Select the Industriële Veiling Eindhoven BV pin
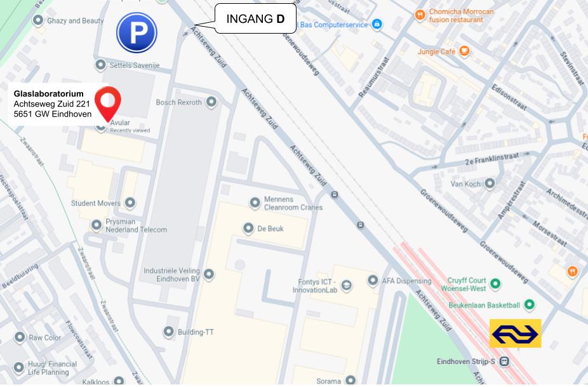Viewport: 588px width, 387px height. [209, 275]
